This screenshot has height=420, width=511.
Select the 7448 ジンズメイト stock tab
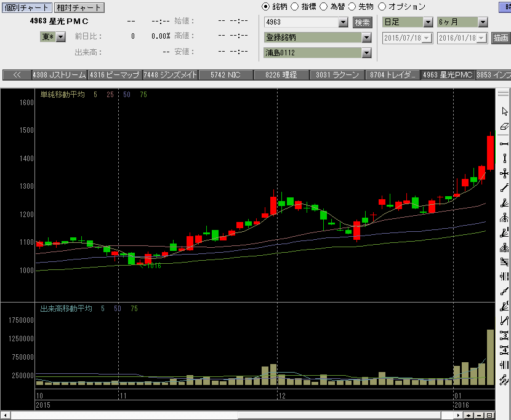(171, 75)
